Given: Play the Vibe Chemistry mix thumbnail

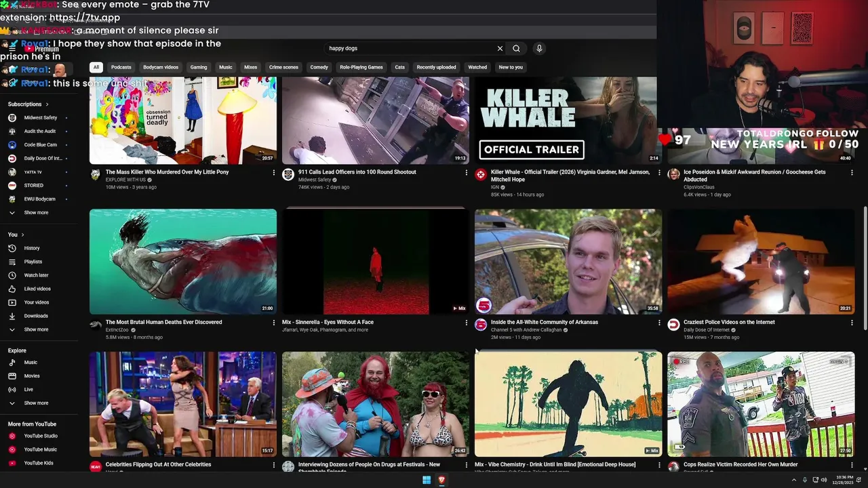Looking at the screenshot, I should point(568,404).
